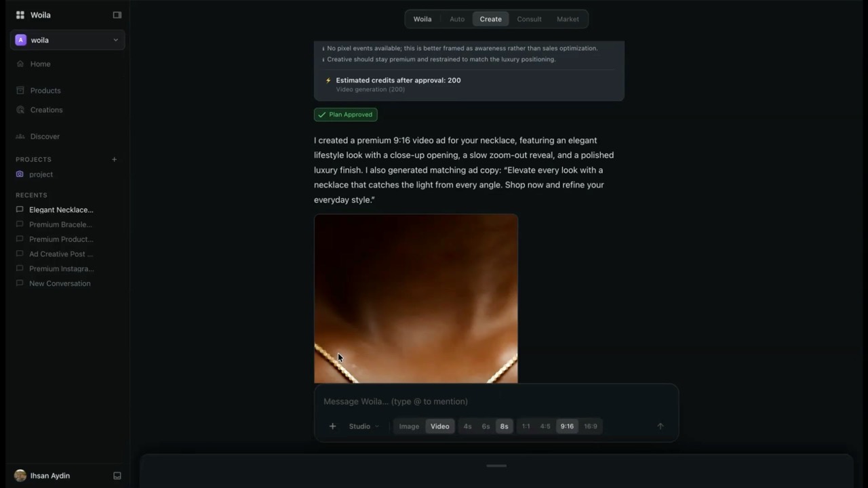Select Video generation mode

coord(440,426)
